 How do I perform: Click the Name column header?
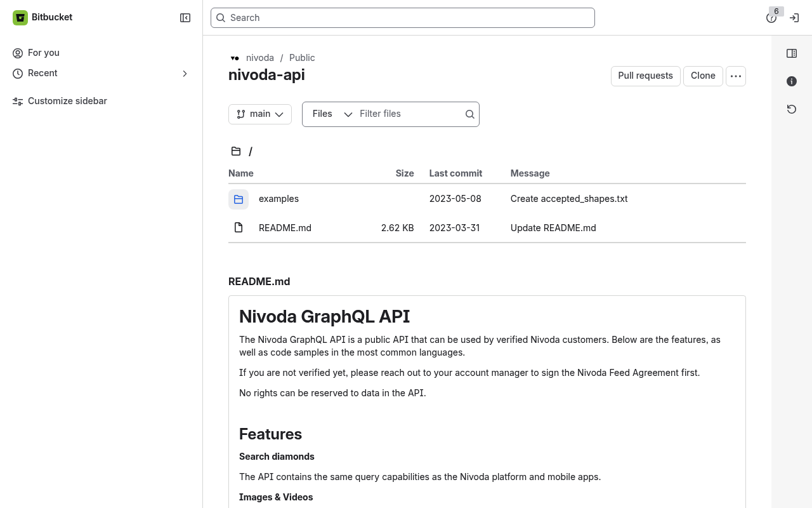coord(241,173)
